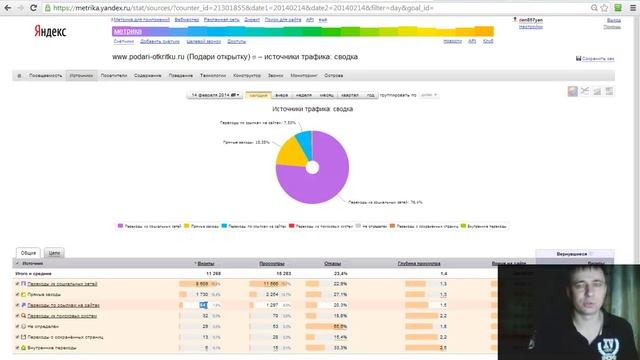Click the Сохранить как link

coord(598,58)
